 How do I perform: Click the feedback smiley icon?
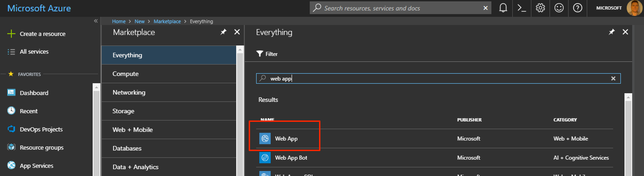[x=559, y=8]
